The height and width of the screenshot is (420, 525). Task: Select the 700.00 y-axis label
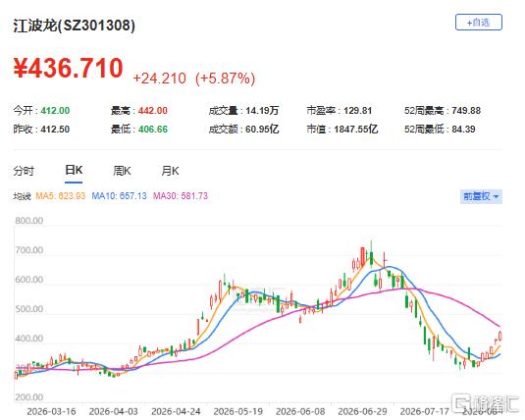tap(29, 250)
